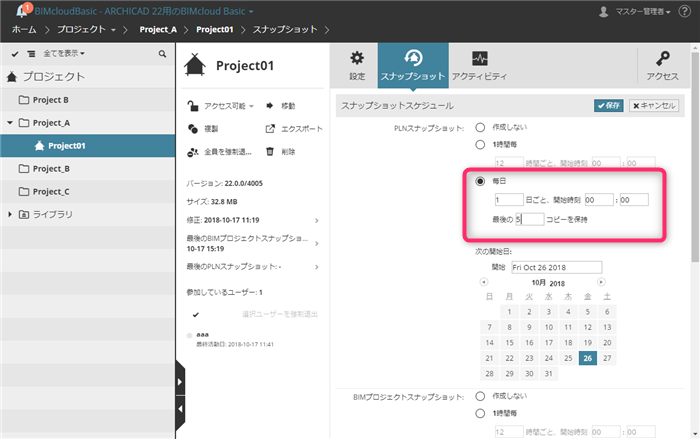
Task: Click the daily start hour field
Action: [x=599, y=200]
